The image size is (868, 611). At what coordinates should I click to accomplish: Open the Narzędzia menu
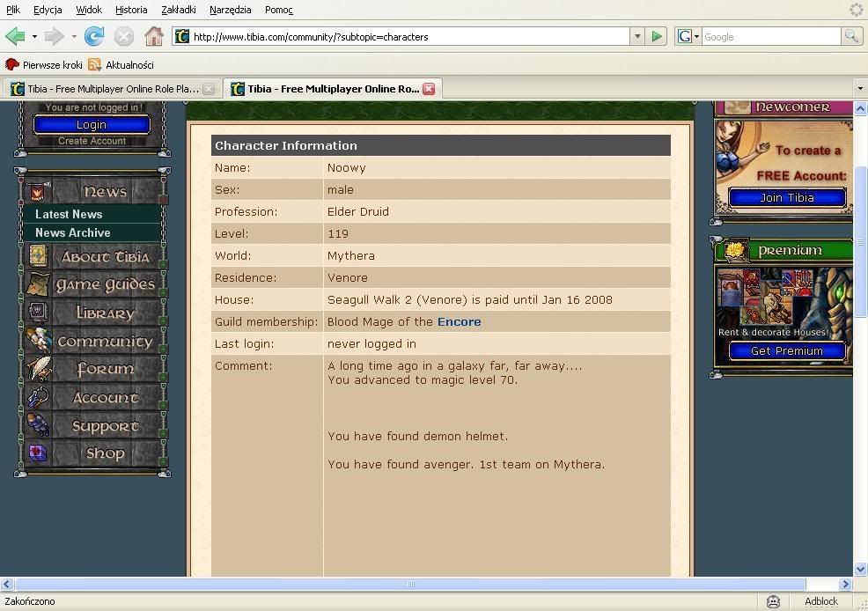tap(231, 10)
